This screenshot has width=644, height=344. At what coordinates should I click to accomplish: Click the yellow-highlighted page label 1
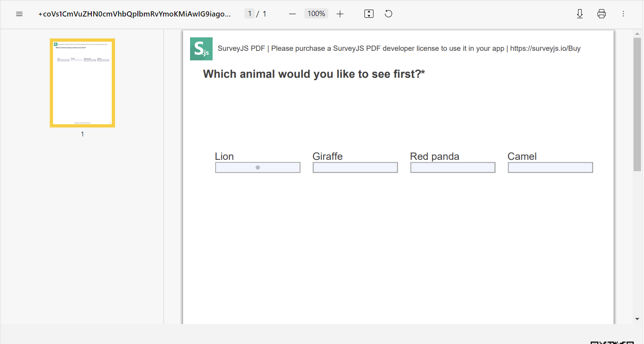click(82, 134)
